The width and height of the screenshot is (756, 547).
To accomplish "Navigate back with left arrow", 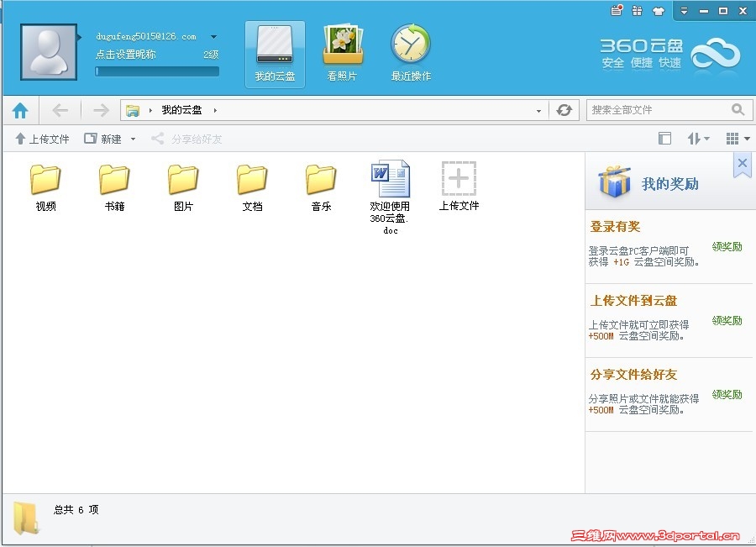I will pos(60,110).
